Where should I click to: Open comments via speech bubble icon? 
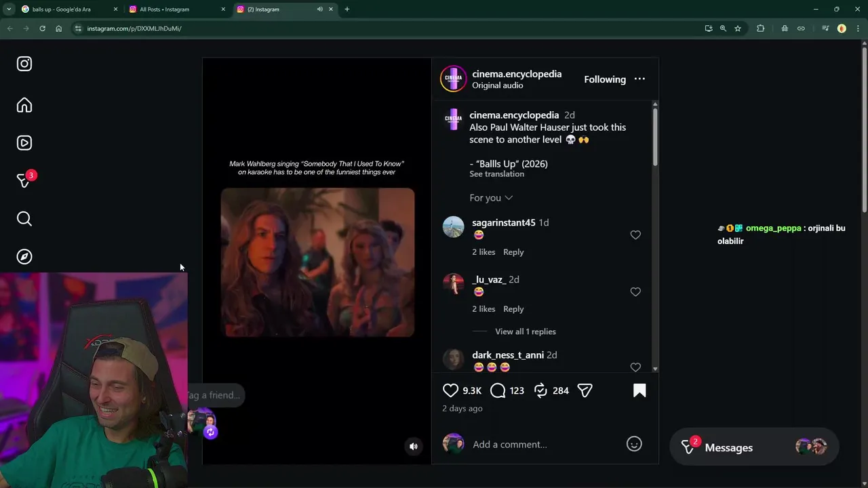(x=498, y=390)
